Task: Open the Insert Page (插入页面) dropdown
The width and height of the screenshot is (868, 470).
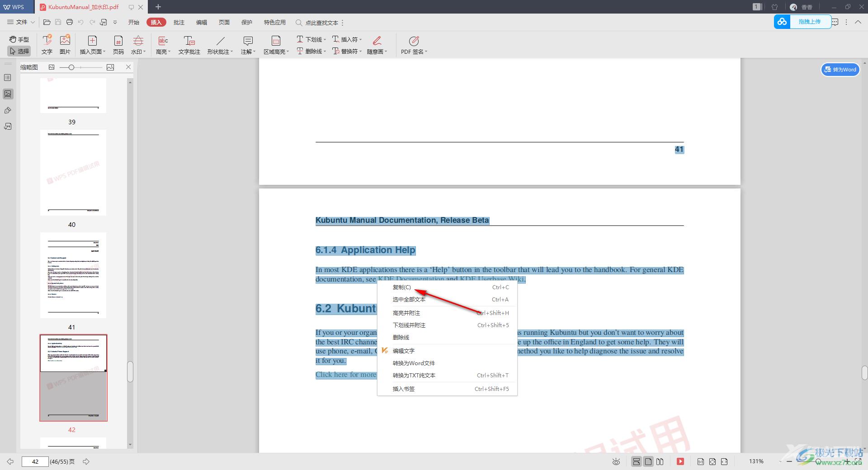Action: click(93, 45)
